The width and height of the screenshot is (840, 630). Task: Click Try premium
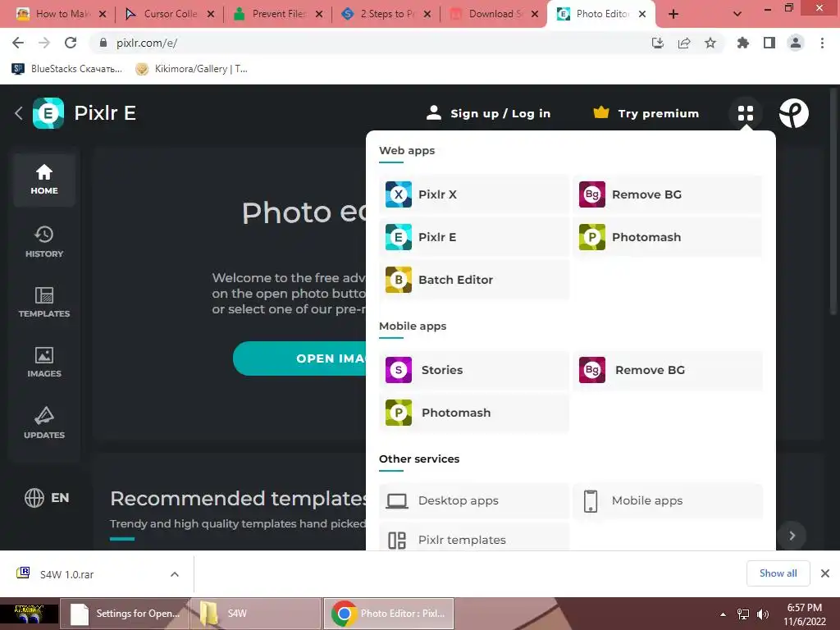pos(646,113)
